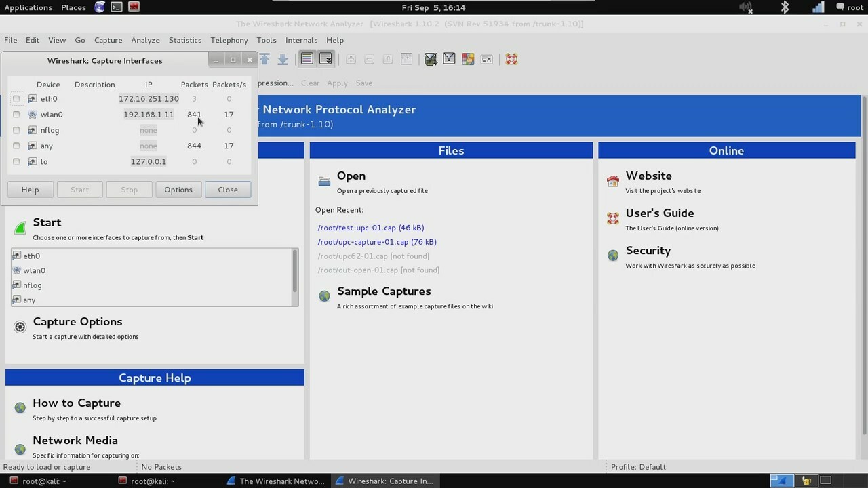Click Options button in Capture Interfaces dialog
The image size is (868, 488).
[178, 190]
